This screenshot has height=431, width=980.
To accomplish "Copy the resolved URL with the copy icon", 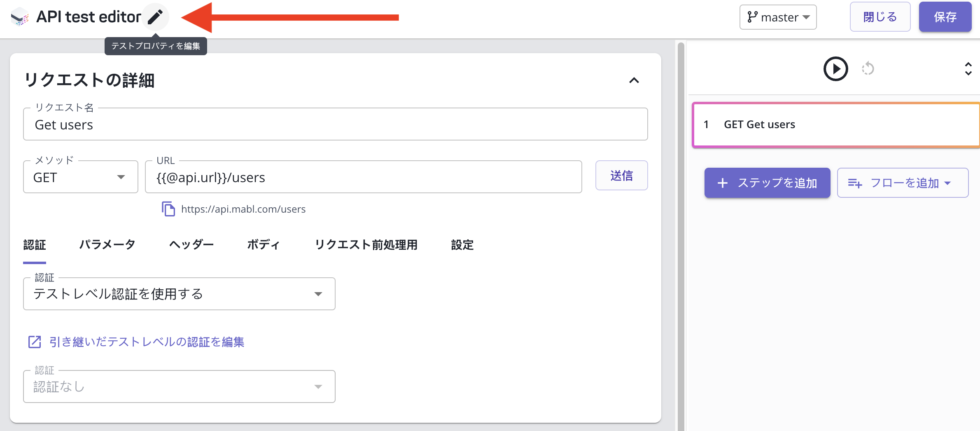I will 168,209.
